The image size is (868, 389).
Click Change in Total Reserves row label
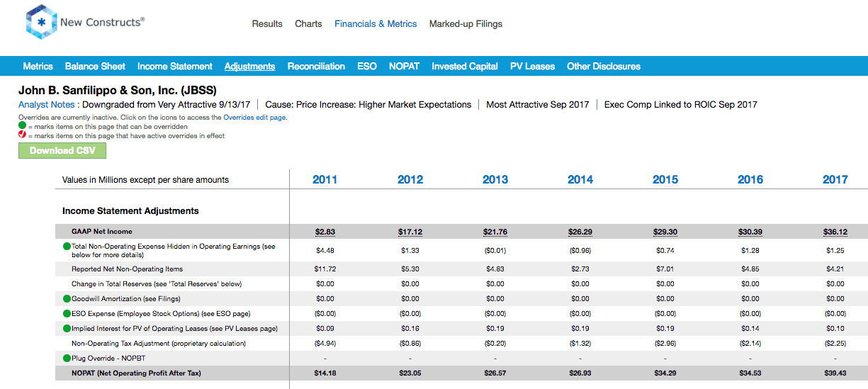pos(157,284)
